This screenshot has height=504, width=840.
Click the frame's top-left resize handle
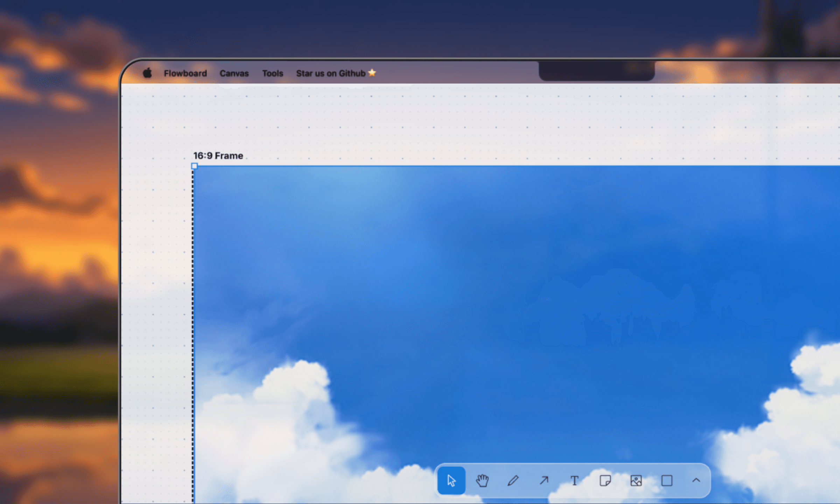point(195,166)
